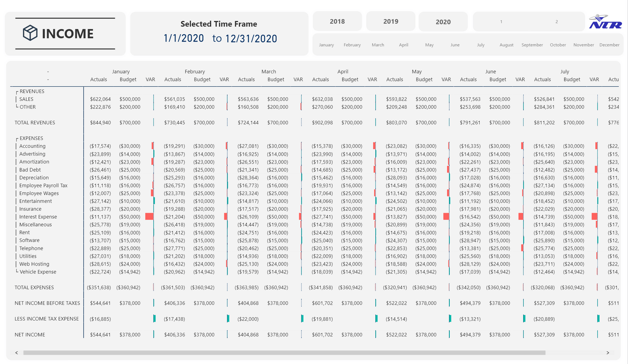628x364 pixels.
Task: Select the Rent row
Action: pyautogui.click(x=24, y=233)
